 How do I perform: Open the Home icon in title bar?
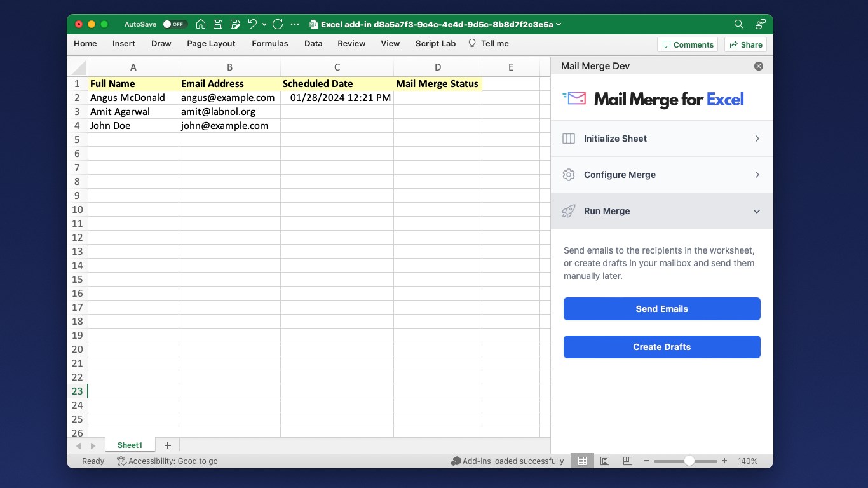point(201,24)
